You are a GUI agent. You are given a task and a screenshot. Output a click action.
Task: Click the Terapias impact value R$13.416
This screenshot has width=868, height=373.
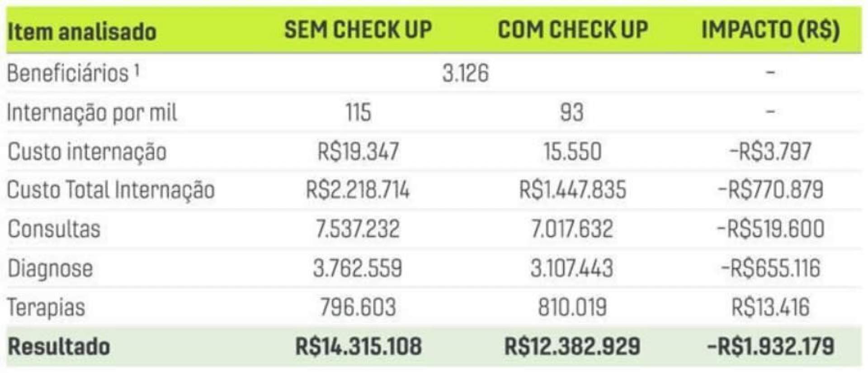[x=770, y=308]
